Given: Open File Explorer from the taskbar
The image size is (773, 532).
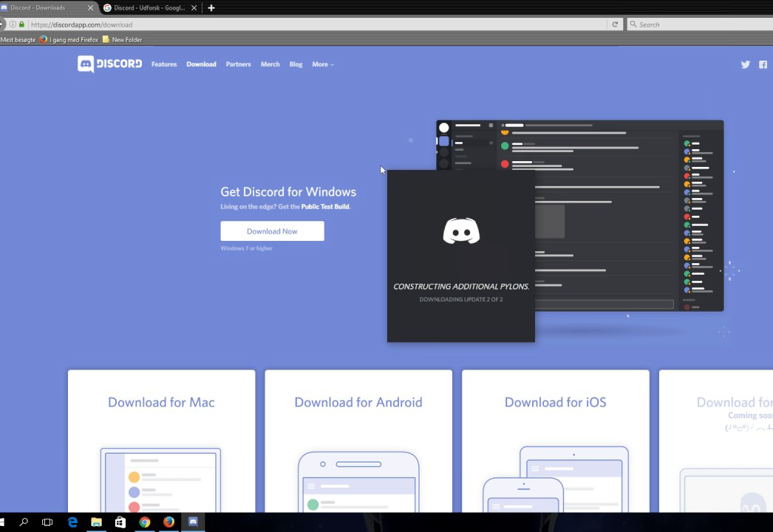Looking at the screenshot, I should click(96, 522).
